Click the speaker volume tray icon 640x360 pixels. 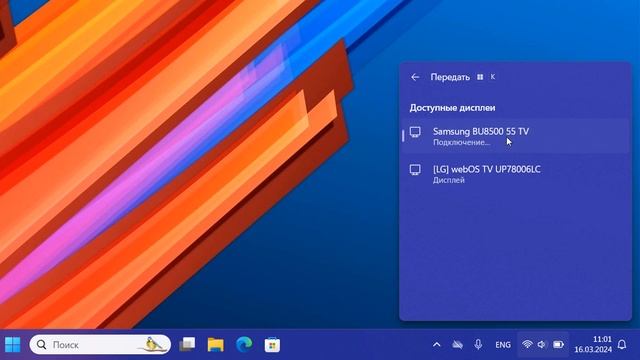(542, 345)
